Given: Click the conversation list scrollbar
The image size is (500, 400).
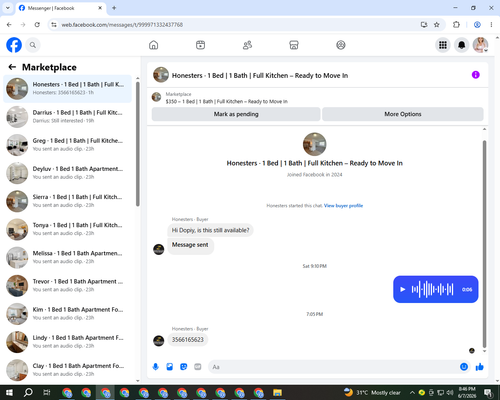Looking at the screenshot, I should pyautogui.click(x=137, y=143).
